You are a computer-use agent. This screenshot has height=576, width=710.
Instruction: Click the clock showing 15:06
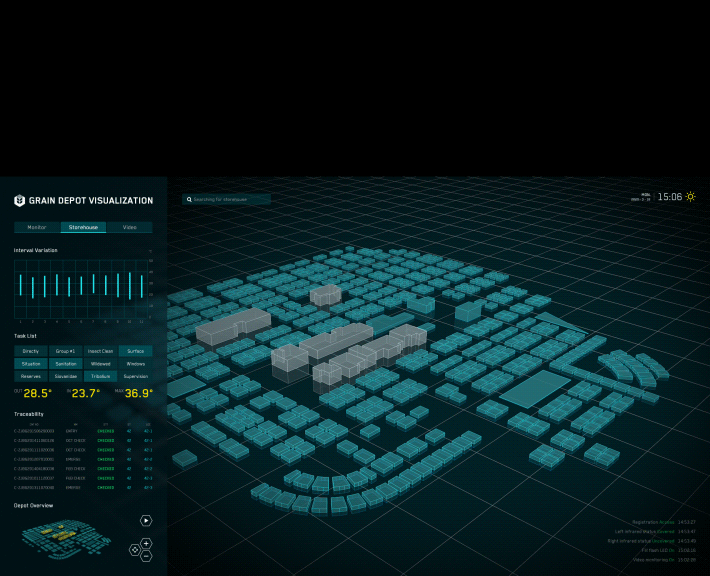click(x=670, y=197)
